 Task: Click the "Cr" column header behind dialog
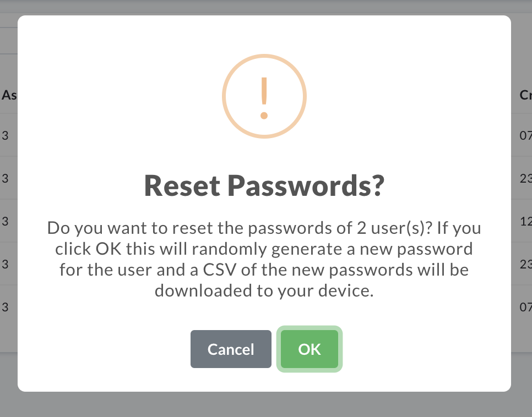point(525,95)
